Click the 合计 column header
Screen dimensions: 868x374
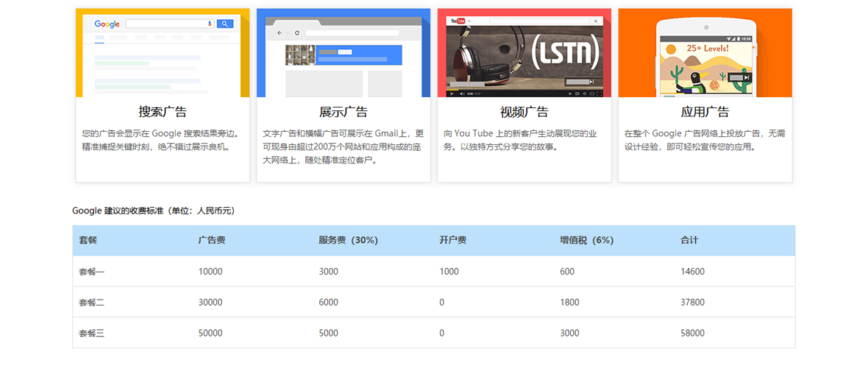point(689,241)
